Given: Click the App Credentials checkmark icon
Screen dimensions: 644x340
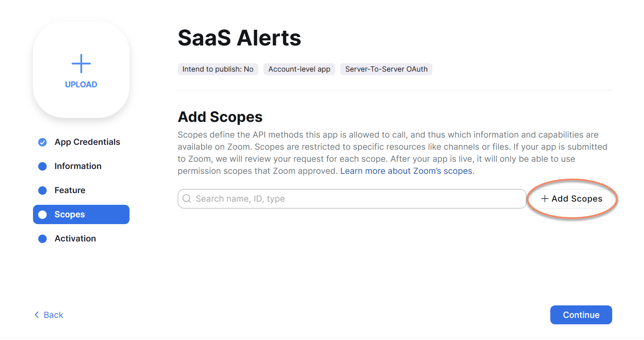Looking at the screenshot, I should pos(42,142).
